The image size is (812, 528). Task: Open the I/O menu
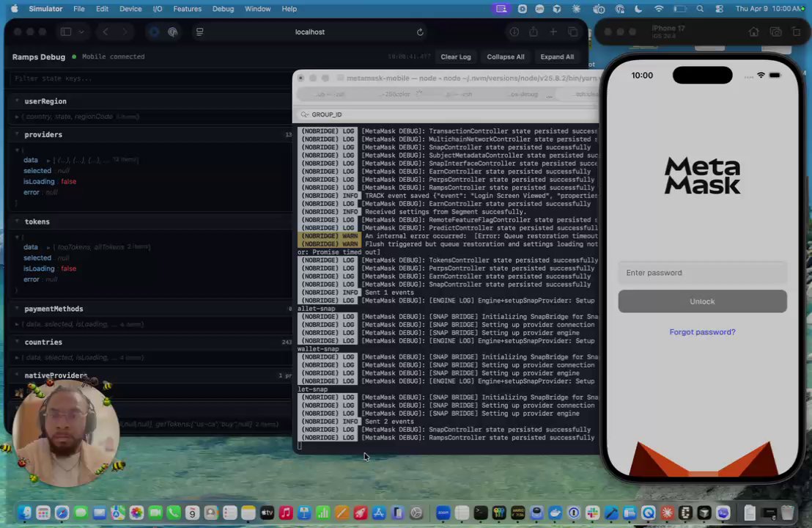coord(158,9)
